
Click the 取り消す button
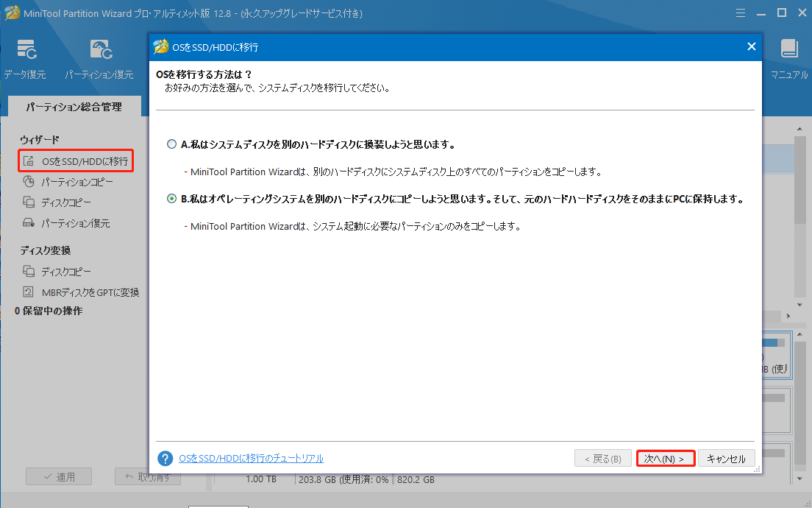148,476
